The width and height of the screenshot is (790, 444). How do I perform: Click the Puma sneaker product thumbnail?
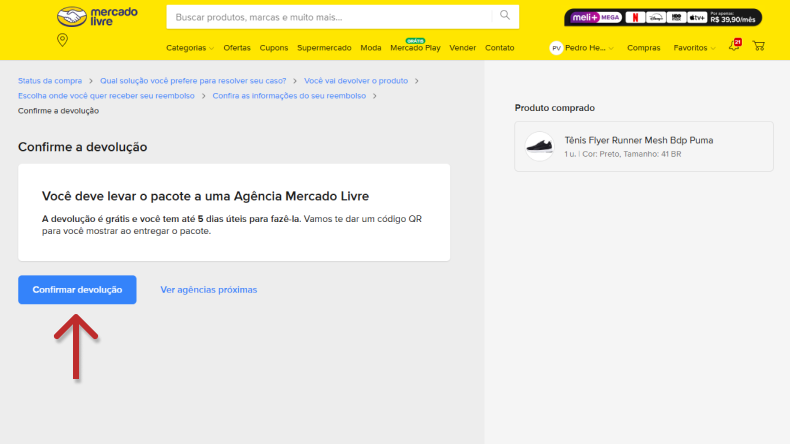(539, 146)
